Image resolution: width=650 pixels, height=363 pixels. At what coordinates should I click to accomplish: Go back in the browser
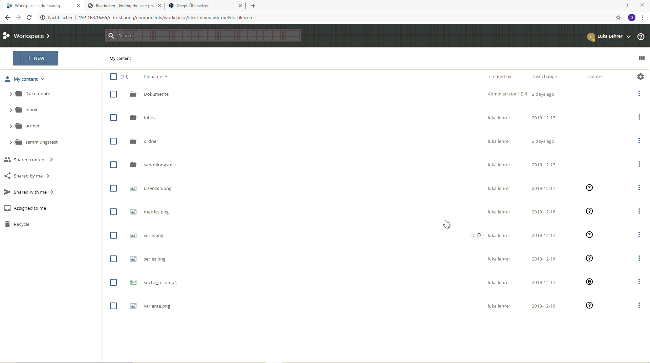pyautogui.click(x=7, y=17)
